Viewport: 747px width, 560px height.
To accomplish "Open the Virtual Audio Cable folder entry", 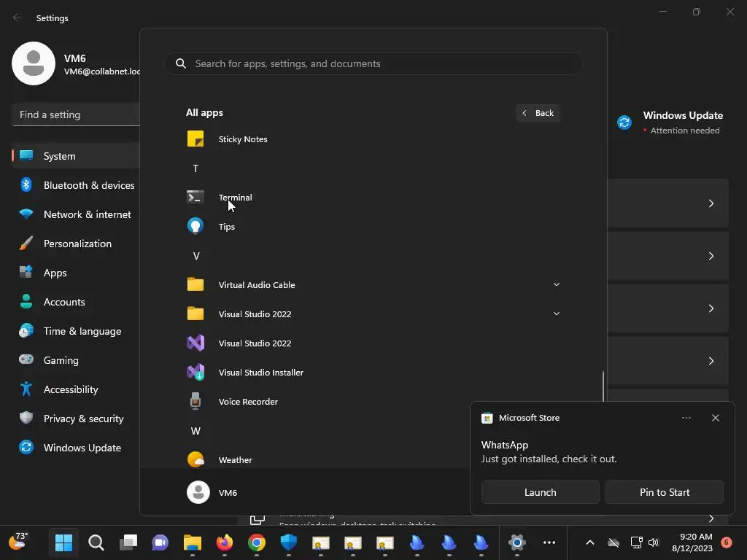I will [x=373, y=285].
